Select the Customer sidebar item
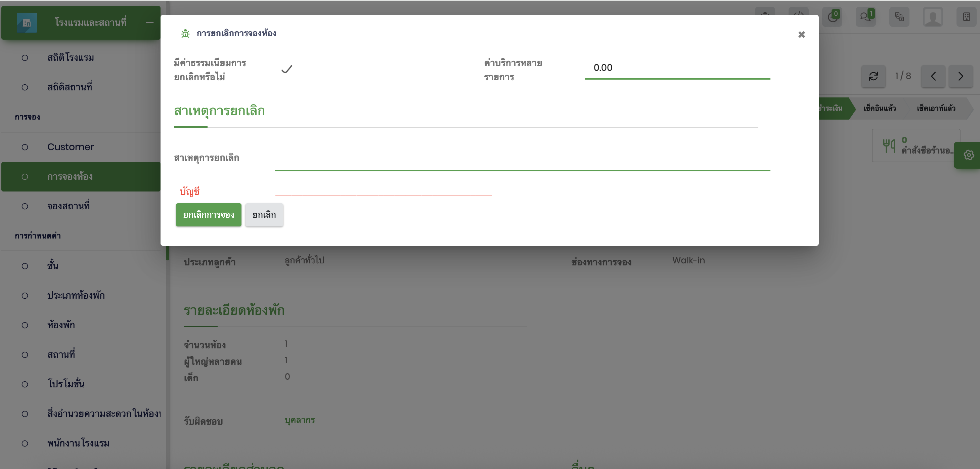 pyautogui.click(x=71, y=147)
